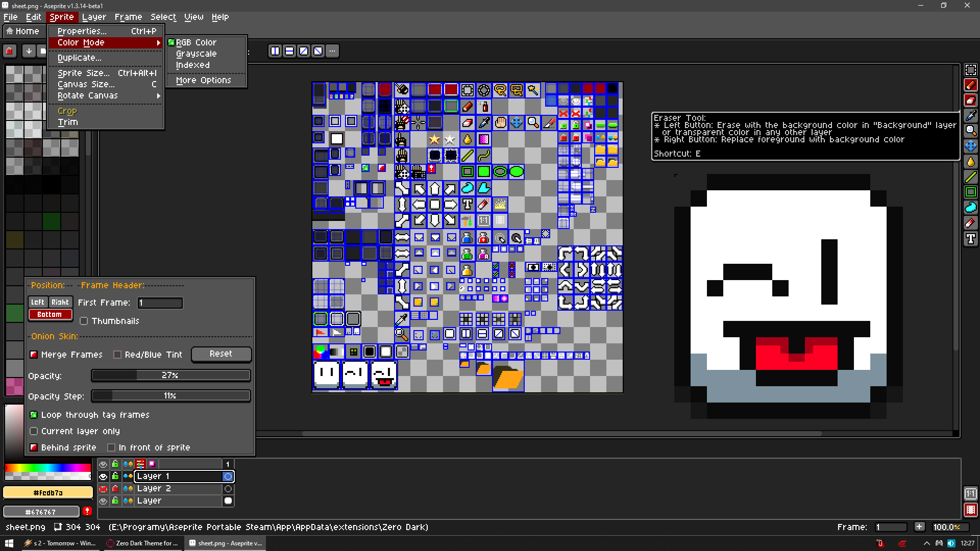Click the Move tool icon
This screenshot has width=980, height=551.
(x=970, y=146)
